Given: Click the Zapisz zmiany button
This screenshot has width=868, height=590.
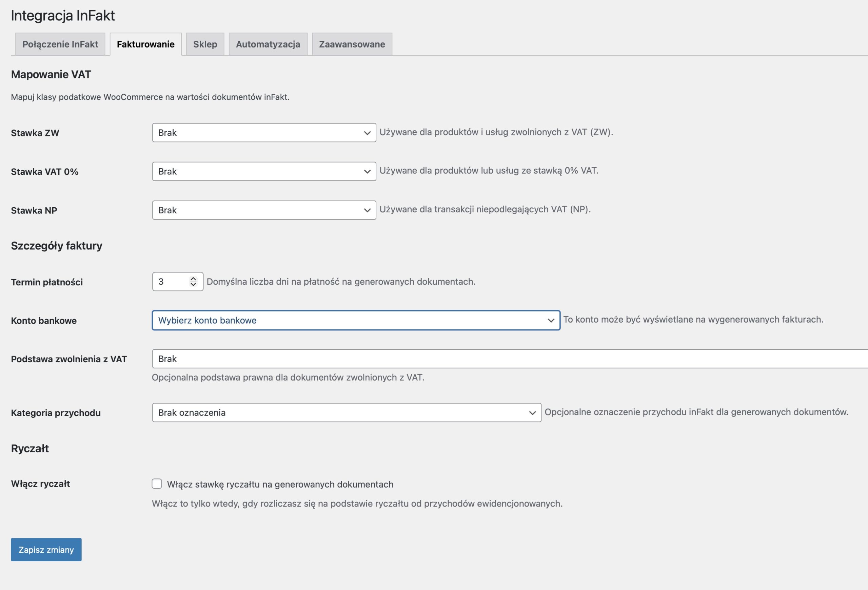Looking at the screenshot, I should [46, 549].
